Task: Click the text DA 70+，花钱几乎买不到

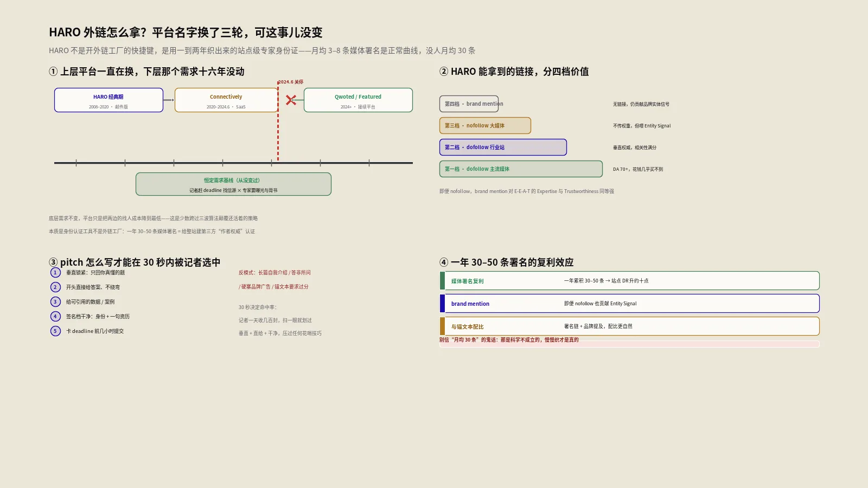Action: pos(638,169)
